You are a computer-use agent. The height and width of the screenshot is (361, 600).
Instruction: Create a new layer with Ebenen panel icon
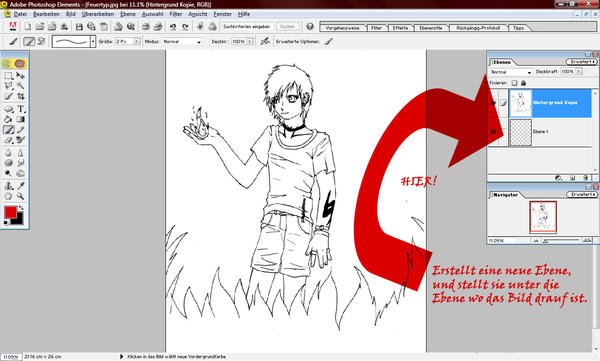pyautogui.click(x=572, y=178)
